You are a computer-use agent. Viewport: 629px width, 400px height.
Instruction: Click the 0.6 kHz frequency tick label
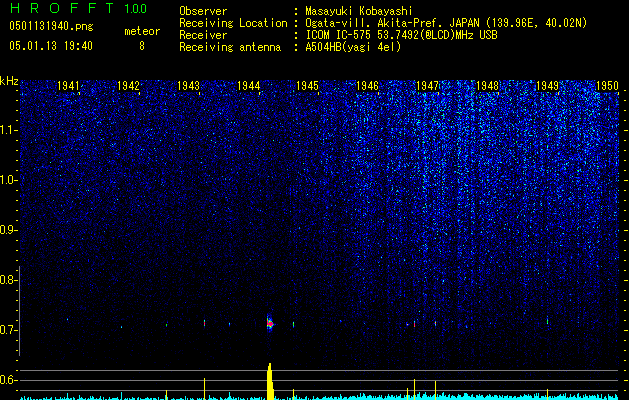tap(8, 380)
